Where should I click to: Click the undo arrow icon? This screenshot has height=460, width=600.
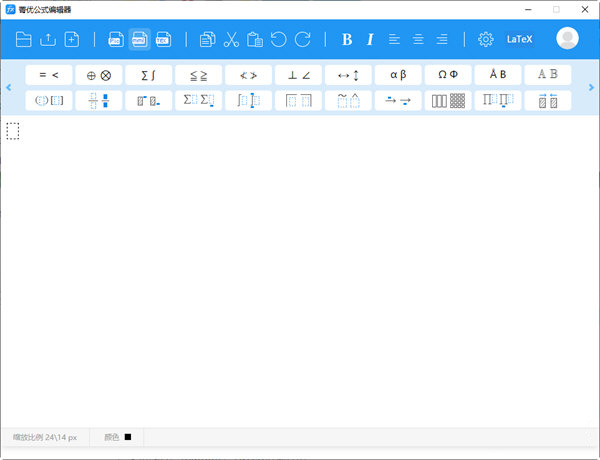(279, 40)
